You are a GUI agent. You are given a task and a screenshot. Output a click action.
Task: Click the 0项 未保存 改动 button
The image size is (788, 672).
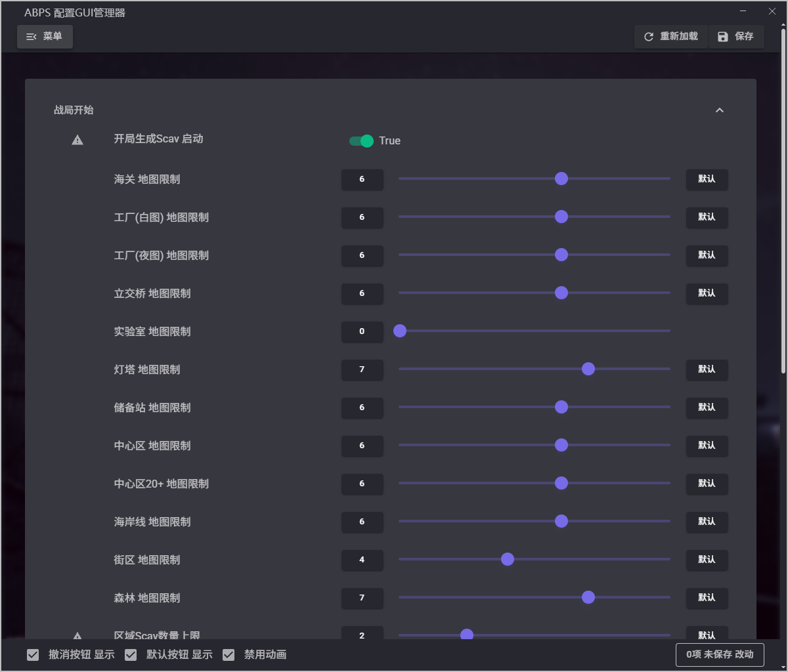pyautogui.click(x=720, y=654)
